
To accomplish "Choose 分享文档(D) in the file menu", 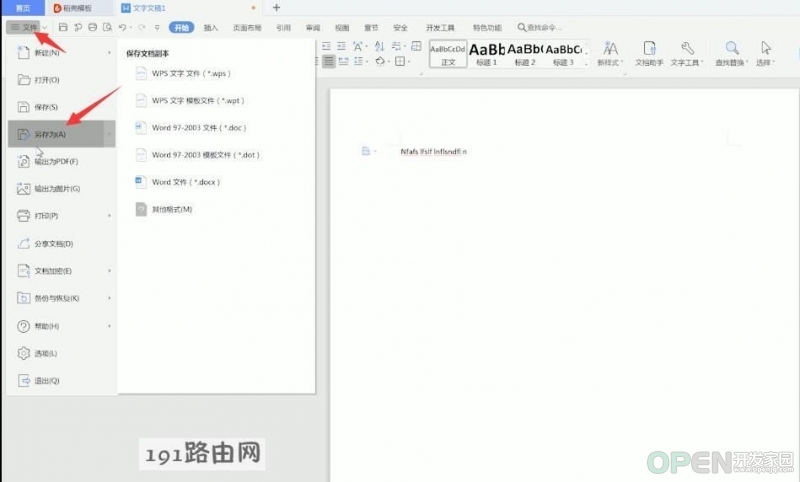I will (x=61, y=243).
